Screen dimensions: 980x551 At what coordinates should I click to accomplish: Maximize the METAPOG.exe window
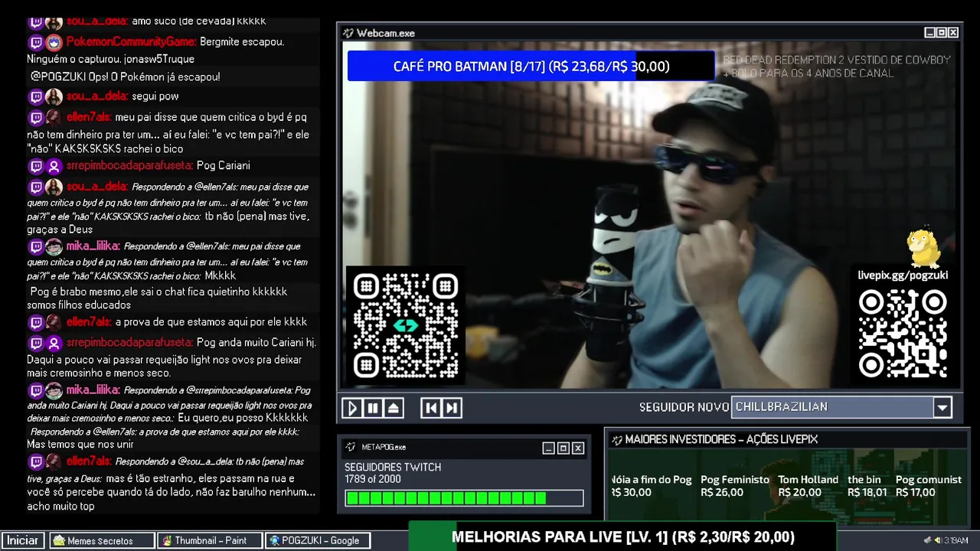tap(563, 448)
